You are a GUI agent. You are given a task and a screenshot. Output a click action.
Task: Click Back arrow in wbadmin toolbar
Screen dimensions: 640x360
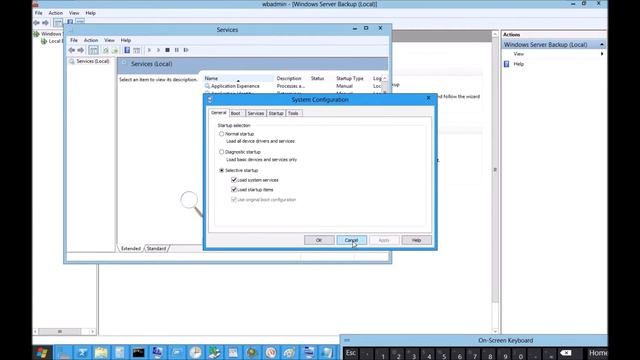point(37,23)
